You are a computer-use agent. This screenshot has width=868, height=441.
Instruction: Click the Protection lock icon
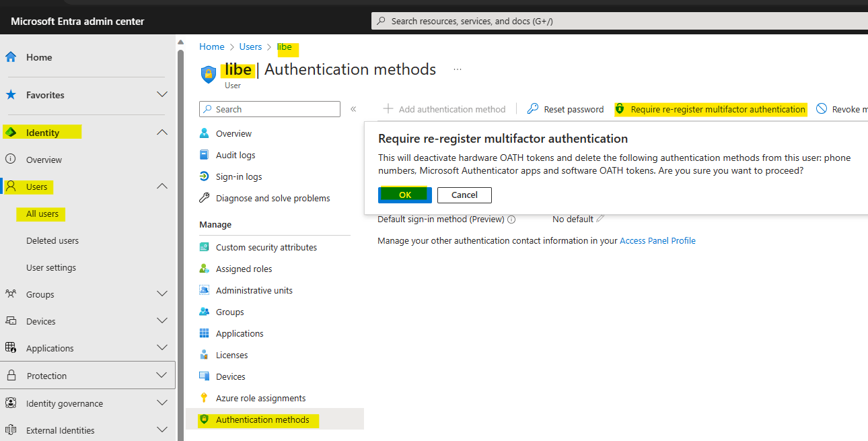(x=11, y=376)
